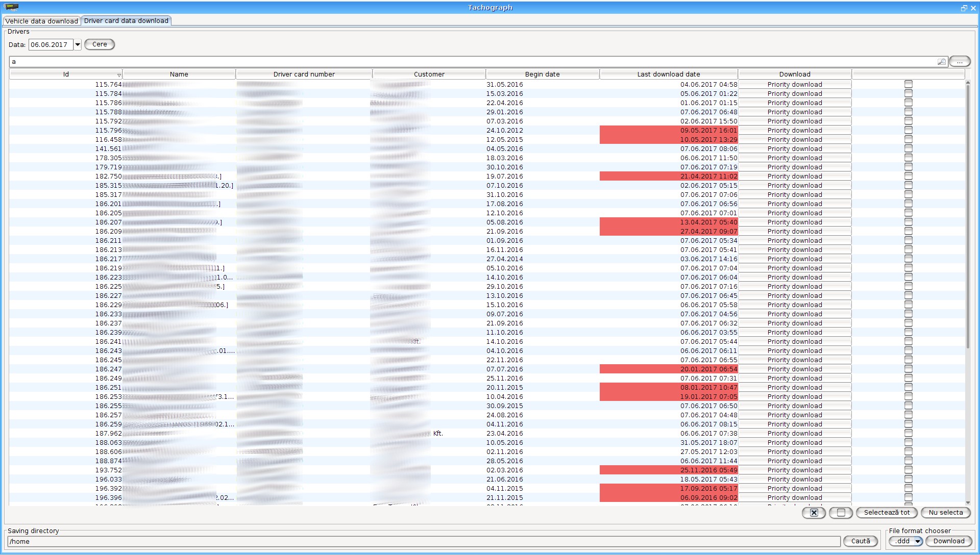The height and width of the screenshot is (555, 980).
Task: Click scrollbar down arrow of drivers table
Action: click(968, 502)
